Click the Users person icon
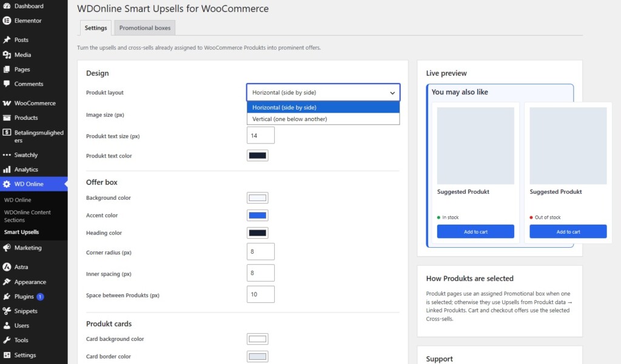This screenshot has width=621, height=364. (7, 326)
